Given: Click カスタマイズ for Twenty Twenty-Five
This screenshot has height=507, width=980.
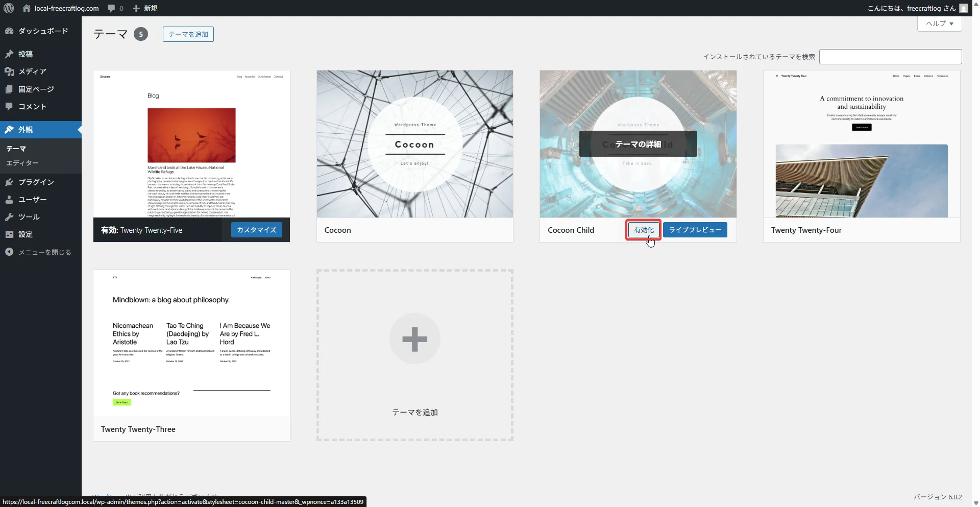Looking at the screenshot, I should tap(256, 230).
